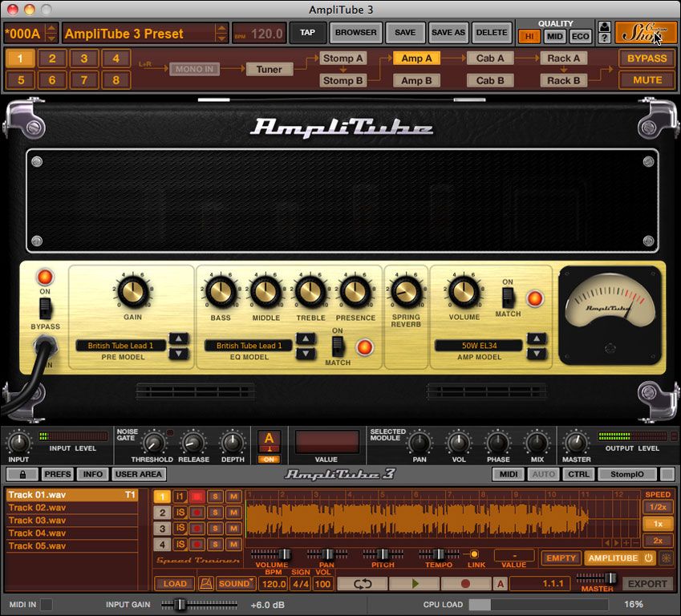Select Track 03.wav in the file list
681x616 pixels.
72,520
